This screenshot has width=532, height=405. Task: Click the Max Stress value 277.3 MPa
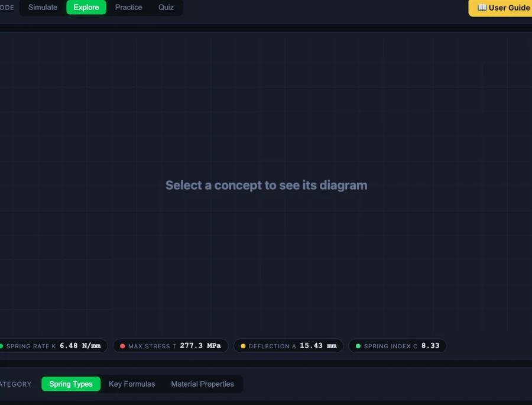(200, 346)
